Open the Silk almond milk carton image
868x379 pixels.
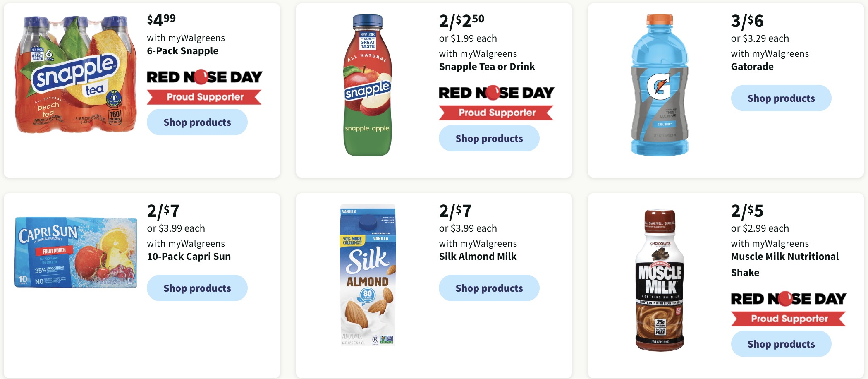coord(368,275)
